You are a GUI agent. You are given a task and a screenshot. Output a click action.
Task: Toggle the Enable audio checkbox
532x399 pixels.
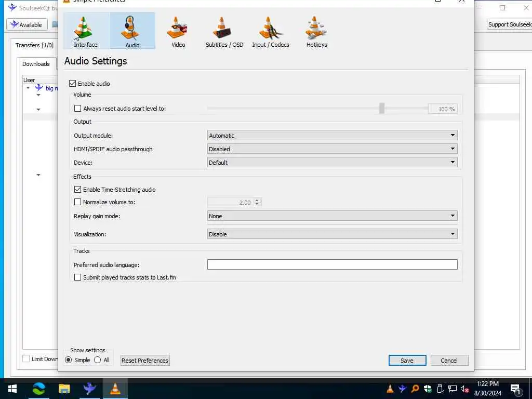72,84
